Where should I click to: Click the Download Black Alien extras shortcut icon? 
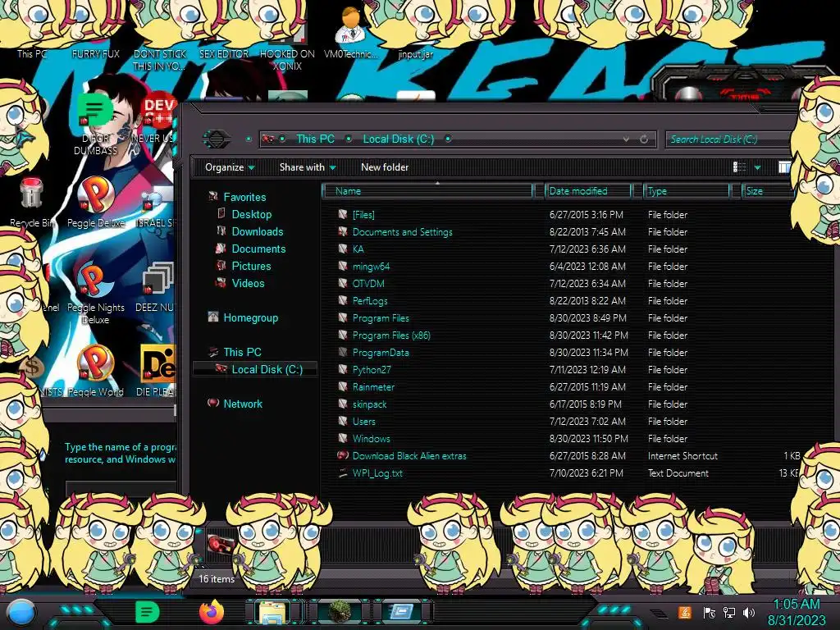click(343, 455)
